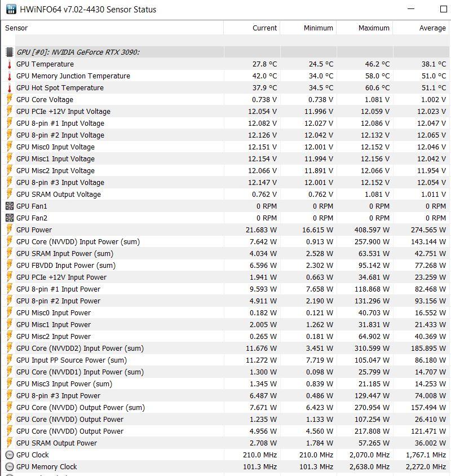Click the Average column header
The image size is (451, 476).
pos(421,28)
